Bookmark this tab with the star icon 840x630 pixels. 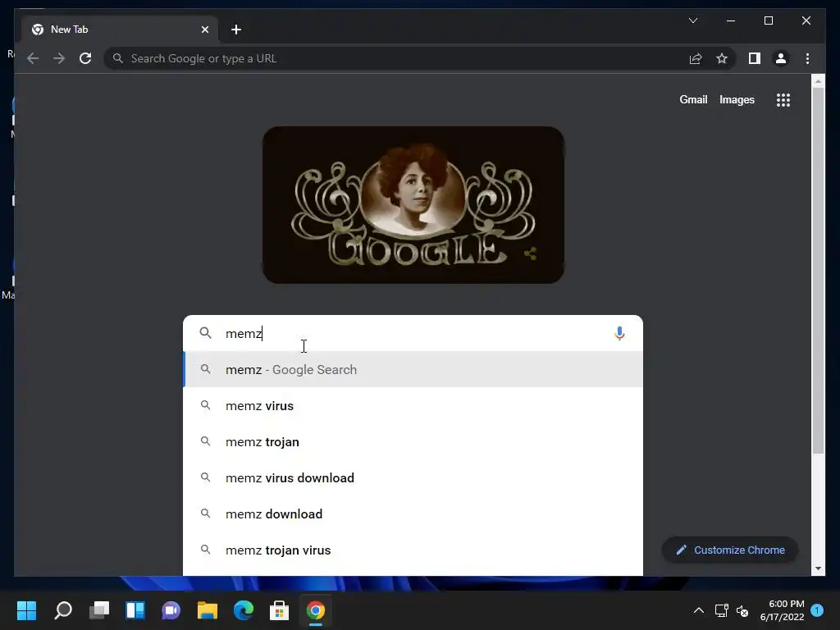[722, 58]
